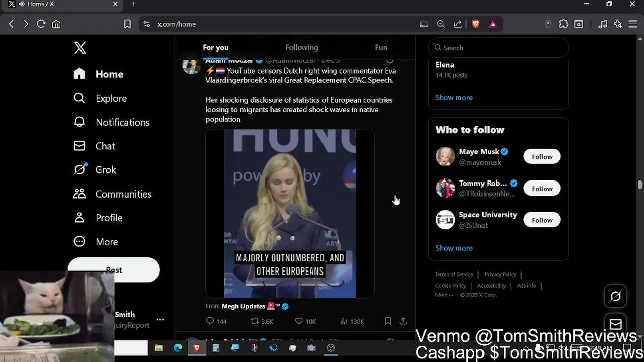Click Show more under Who to follow
The width and height of the screenshot is (644, 362).
[x=454, y=248]
